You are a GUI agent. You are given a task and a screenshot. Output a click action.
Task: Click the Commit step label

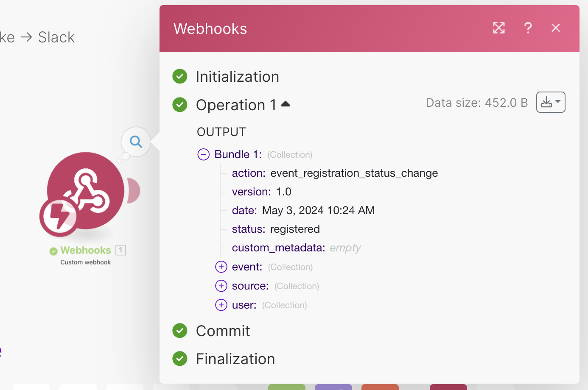[223, 331]
